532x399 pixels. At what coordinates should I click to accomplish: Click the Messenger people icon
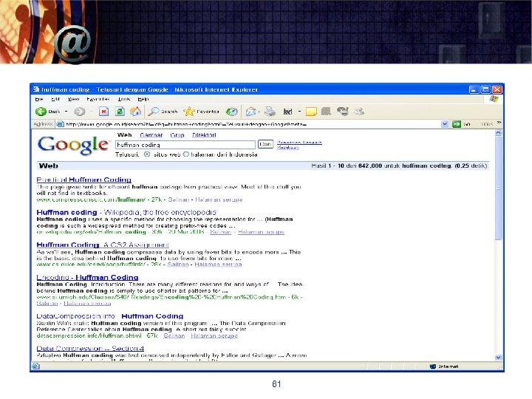[x=359, y=112]
